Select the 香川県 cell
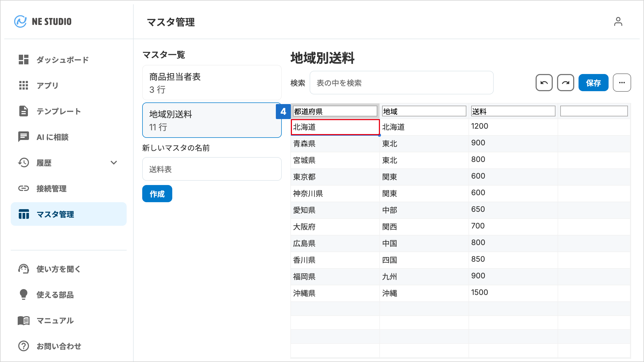Image resolution: width=644 pixels, height=362 pixels. pos(335,260)
